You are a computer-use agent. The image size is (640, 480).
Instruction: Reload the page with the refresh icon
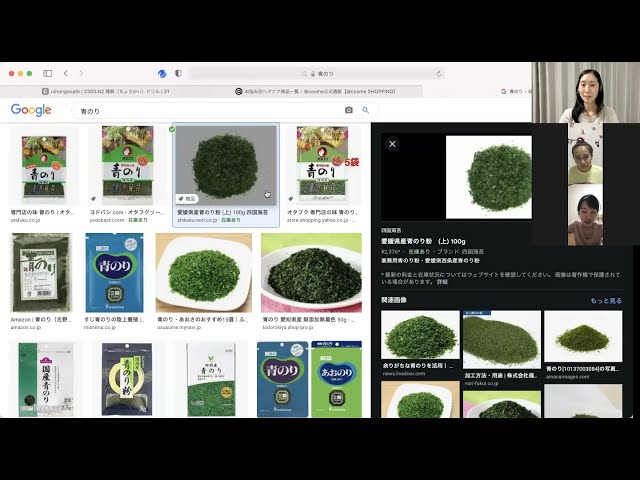[439, 74]
